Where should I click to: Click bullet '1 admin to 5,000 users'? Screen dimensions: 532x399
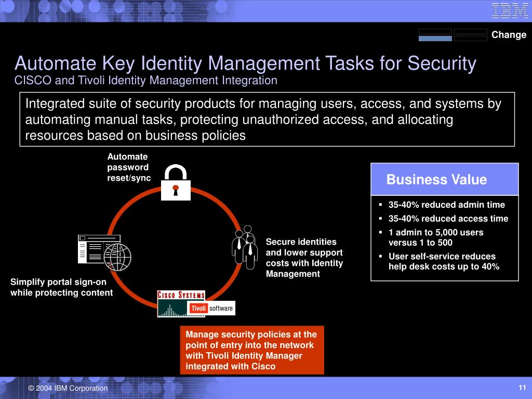click(436, 237)
